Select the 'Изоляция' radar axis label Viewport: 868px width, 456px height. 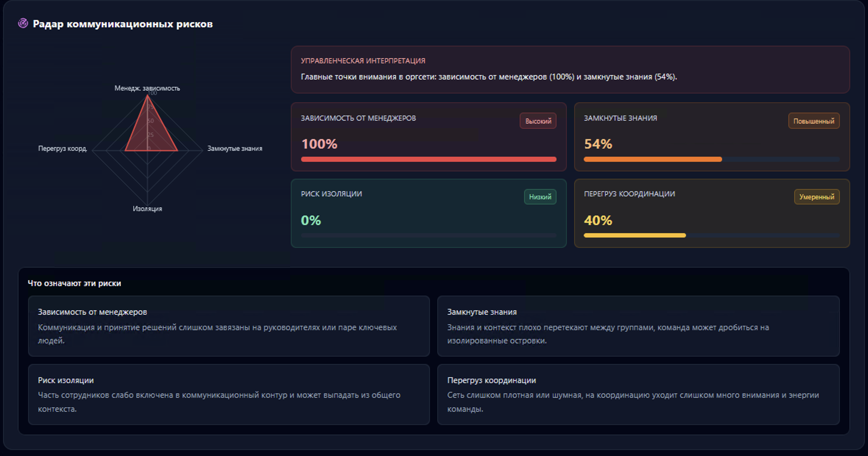coord(147,209)
